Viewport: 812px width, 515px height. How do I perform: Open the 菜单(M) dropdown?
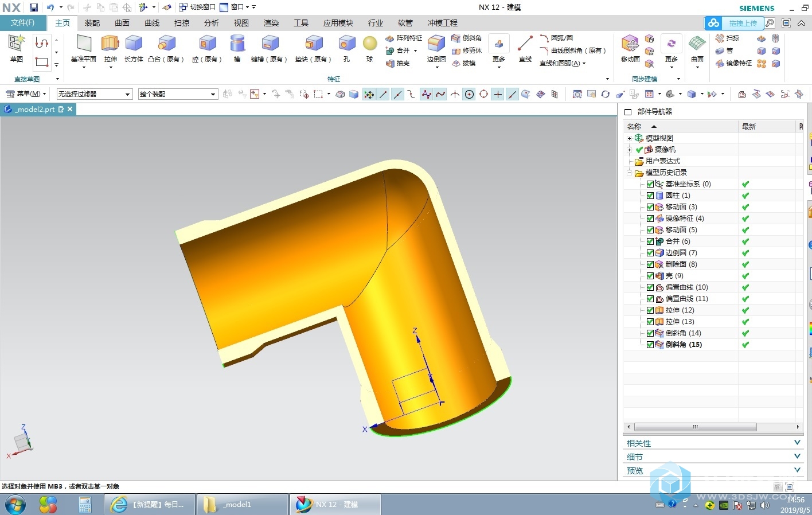click(26, 94)
